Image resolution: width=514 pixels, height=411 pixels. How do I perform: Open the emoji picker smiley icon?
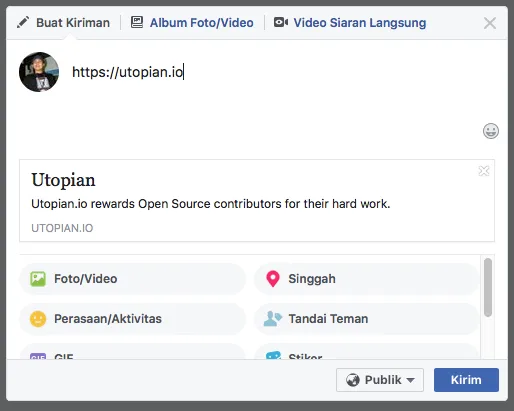tap(491, 131)
